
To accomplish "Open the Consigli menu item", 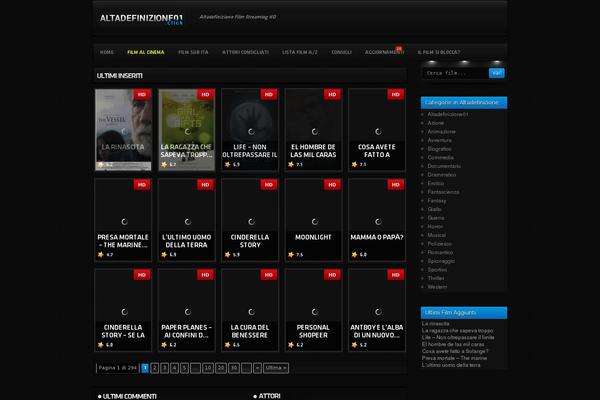I will (x=341, y=52).
